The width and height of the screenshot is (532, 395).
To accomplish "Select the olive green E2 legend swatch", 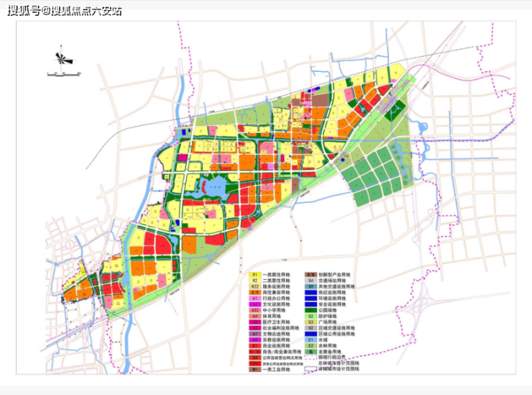I will 311,346.
